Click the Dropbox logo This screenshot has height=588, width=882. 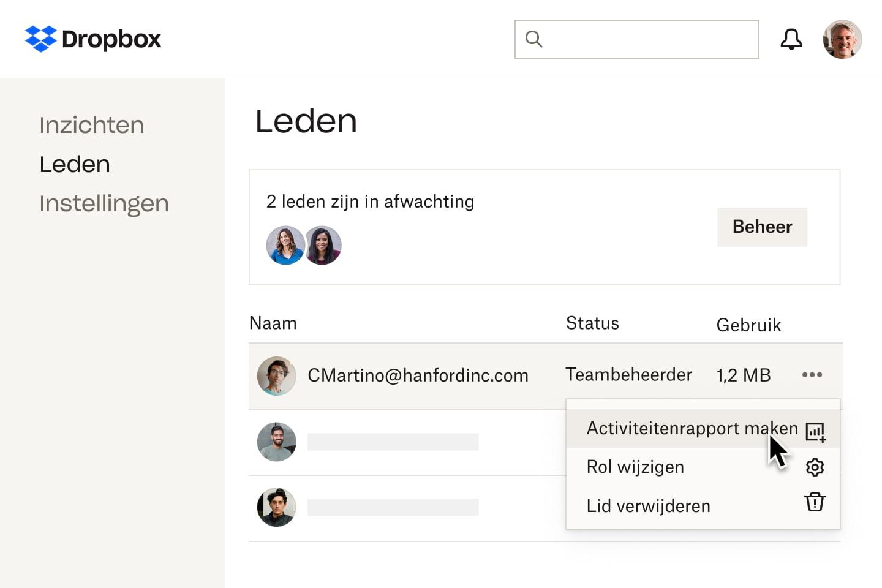[93, 39]
